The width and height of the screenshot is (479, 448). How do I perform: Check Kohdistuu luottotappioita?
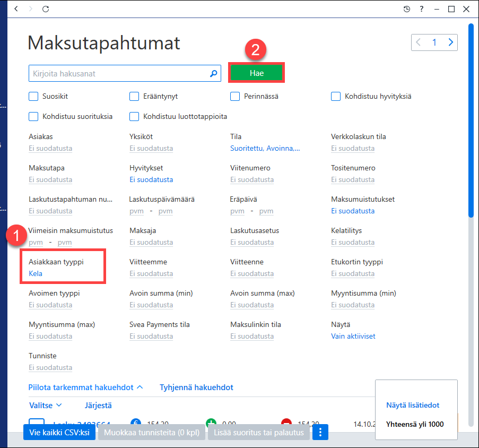(x=134, y=116)
